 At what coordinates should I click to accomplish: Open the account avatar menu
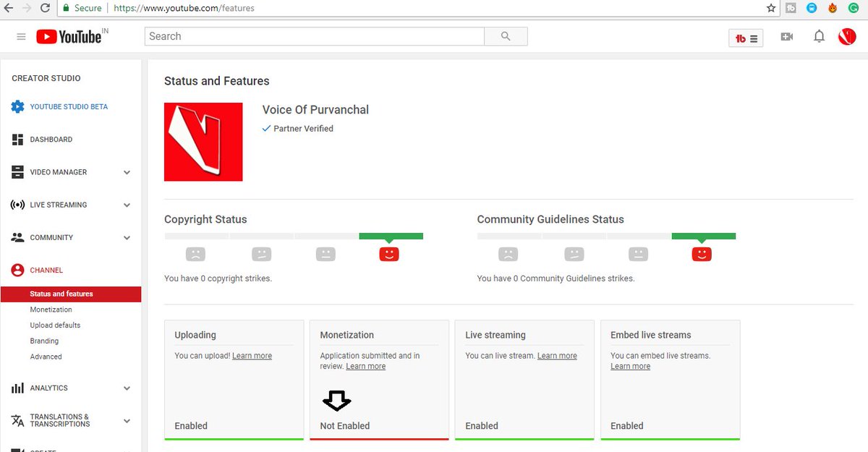point(847,36)
